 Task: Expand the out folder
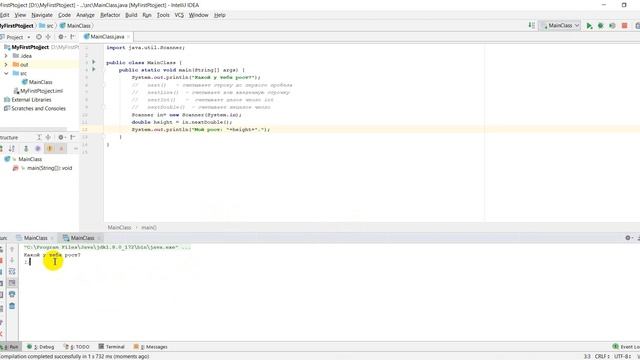click(6, 64)
